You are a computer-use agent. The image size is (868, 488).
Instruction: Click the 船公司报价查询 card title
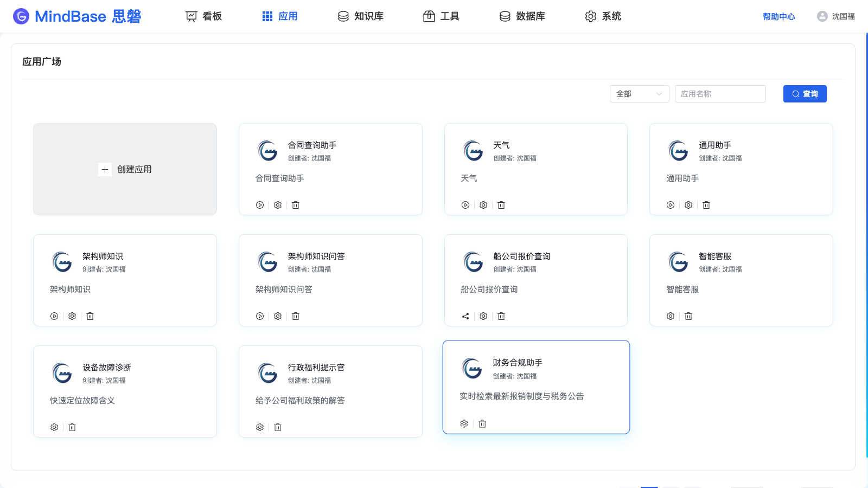click(x=522, y=256)
